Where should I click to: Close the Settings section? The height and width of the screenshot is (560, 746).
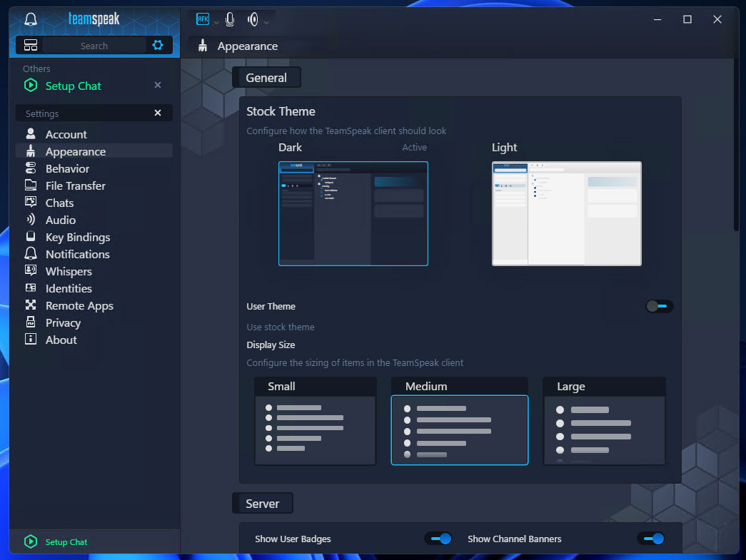point(158,113)
